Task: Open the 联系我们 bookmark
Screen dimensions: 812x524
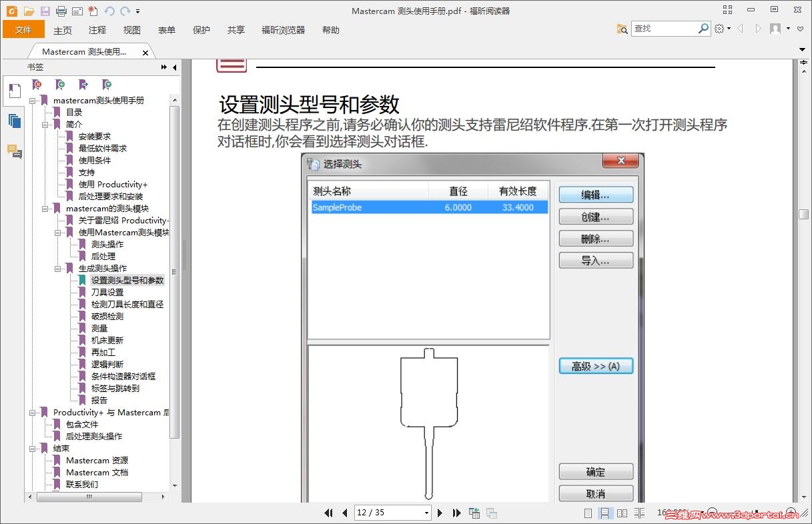Action: coord(82,485)
